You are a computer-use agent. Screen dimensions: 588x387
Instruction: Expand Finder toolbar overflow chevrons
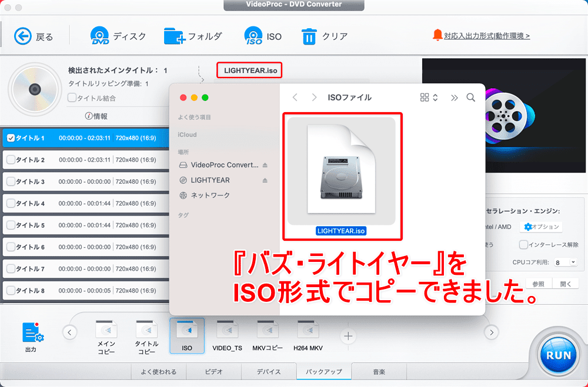click(x=454, y=97)
